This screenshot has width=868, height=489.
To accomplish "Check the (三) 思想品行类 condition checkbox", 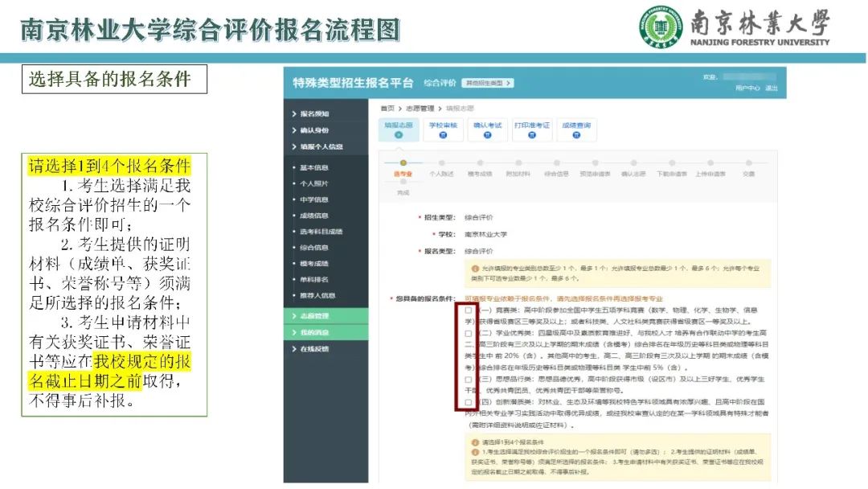I will [469, 379].
